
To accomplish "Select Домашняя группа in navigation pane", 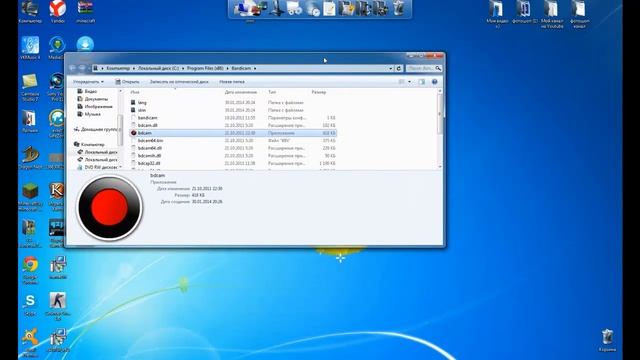I will pyautogui.click(x=97, y=129).
